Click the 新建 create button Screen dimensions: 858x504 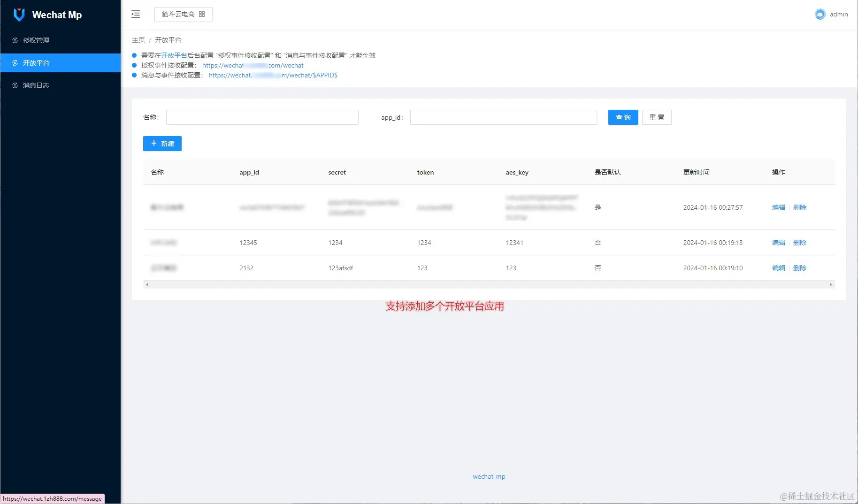click(x=162, y=144)
